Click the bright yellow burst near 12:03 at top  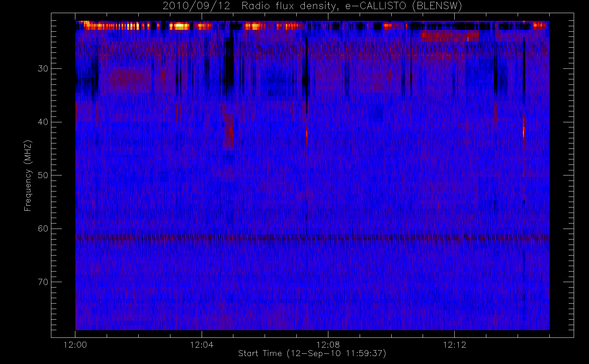pos(180,26)
